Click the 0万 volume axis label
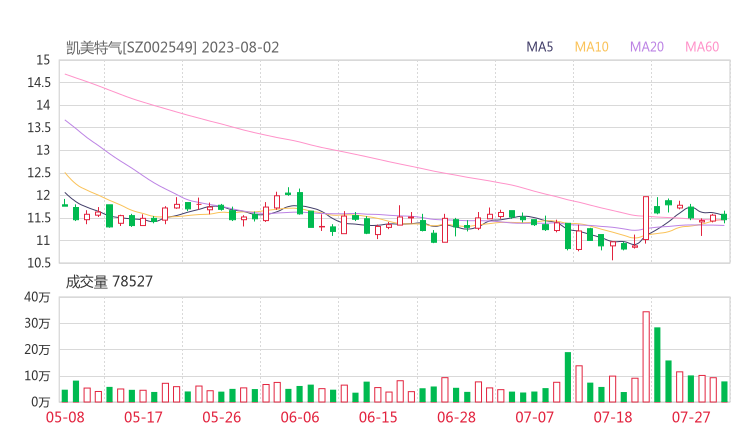 41,402
